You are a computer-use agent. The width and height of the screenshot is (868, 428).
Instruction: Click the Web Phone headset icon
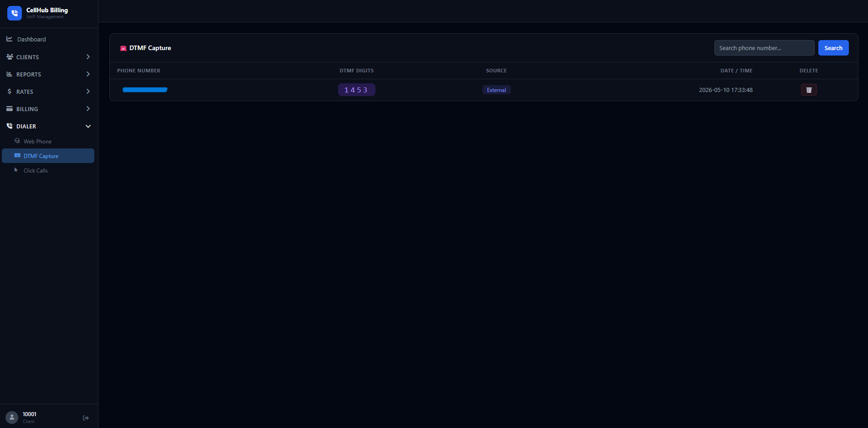17,141
